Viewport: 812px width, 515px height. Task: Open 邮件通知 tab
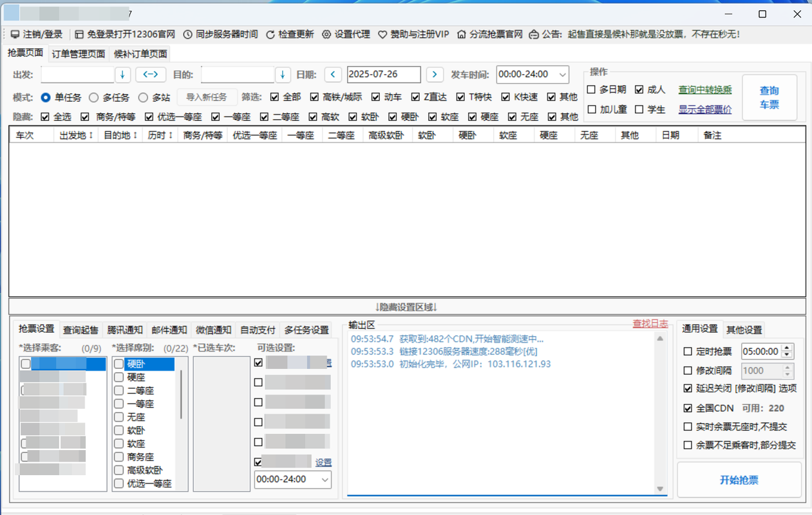pyautogui.click(x=169, y=330)
